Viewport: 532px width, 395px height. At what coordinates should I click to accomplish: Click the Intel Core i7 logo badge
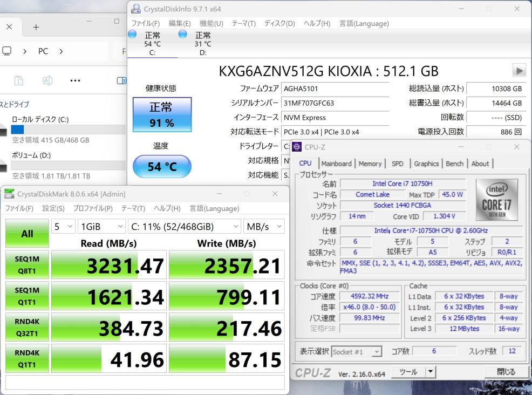click(497, 200)
